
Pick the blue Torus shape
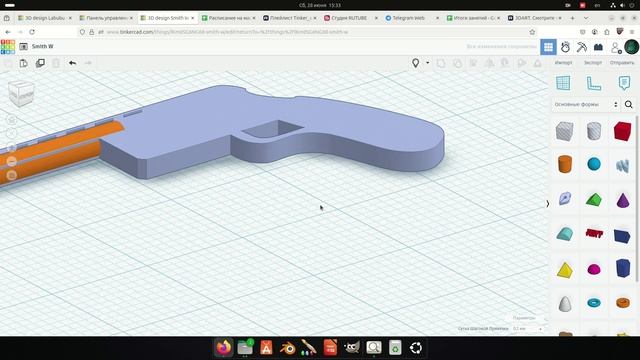pos(594,303)
